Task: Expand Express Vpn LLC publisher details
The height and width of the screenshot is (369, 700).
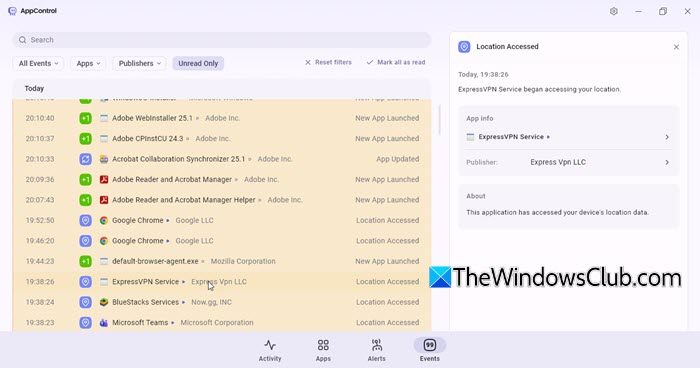Action: (x=667, y=162)
